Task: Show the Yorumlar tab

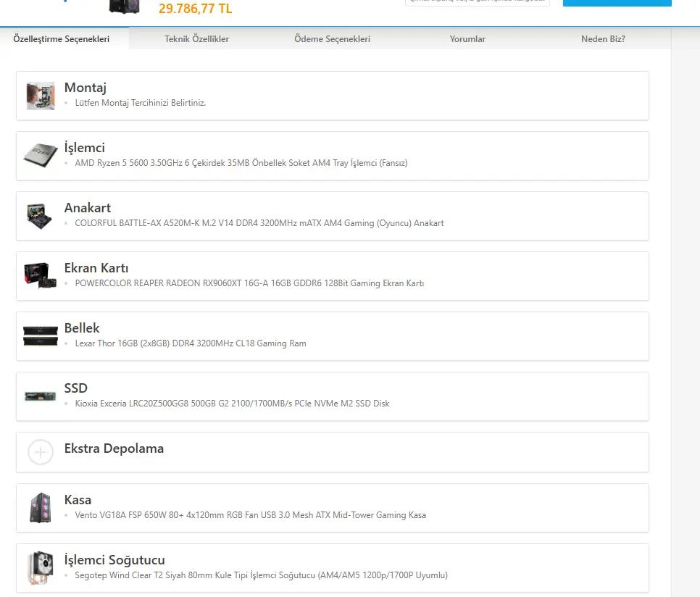Action: point(467,39)
